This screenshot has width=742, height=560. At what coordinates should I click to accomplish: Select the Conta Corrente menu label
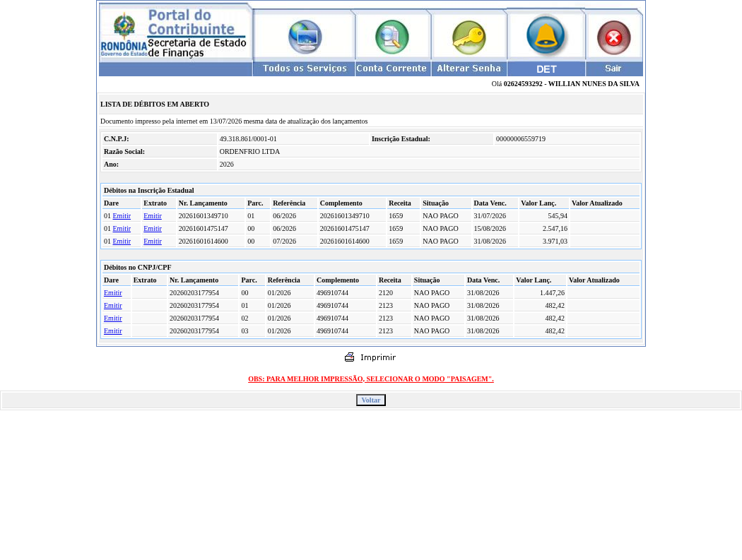[391, 68]
